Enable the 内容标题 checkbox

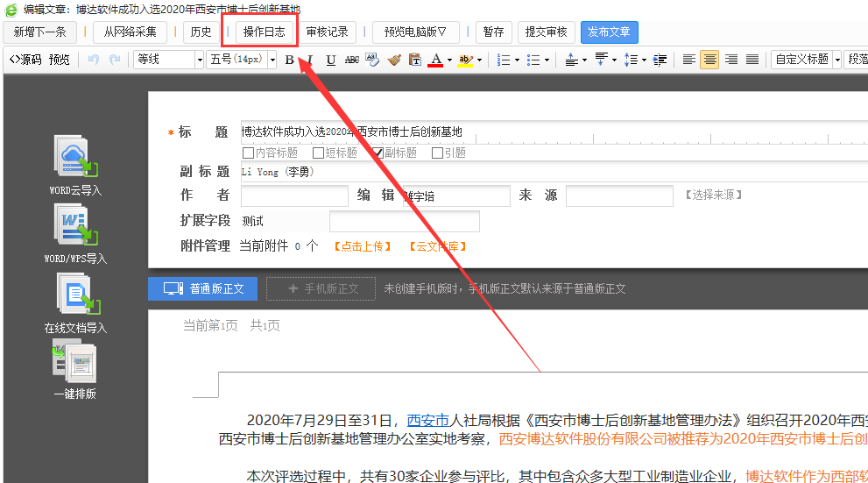pos(248,153)
